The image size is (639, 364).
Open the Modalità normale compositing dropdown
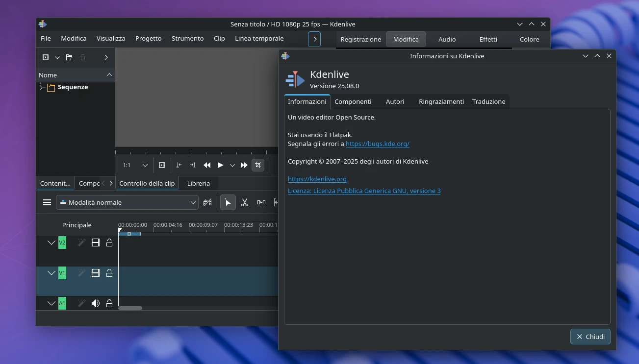127,202
